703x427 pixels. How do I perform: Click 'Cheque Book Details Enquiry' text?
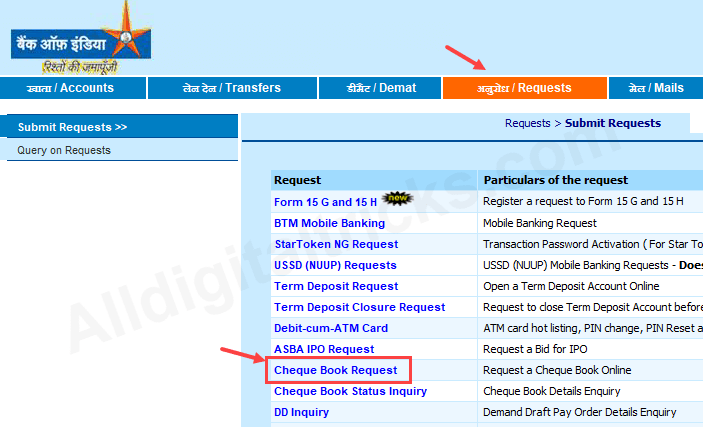552,392
